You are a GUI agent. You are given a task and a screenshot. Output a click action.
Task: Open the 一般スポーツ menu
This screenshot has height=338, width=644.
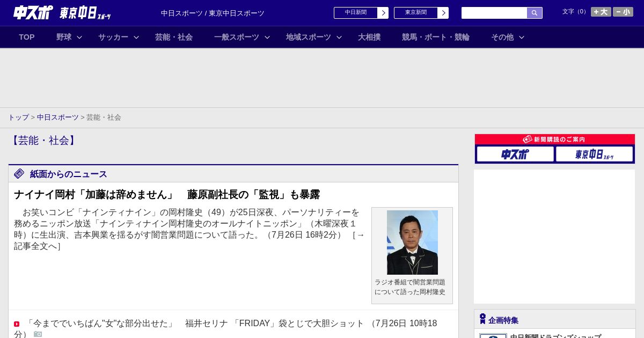click(237, 37)
